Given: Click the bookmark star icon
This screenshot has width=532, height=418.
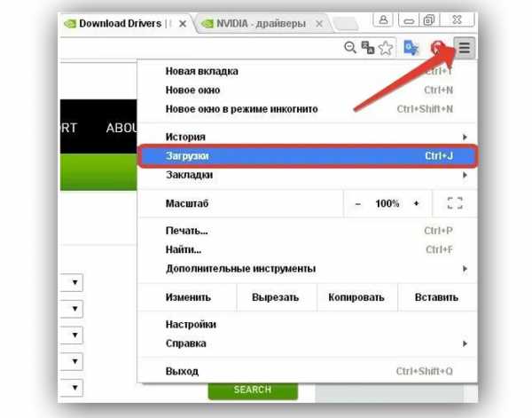Looking at the screenshot, I should [x=387, y=49].
